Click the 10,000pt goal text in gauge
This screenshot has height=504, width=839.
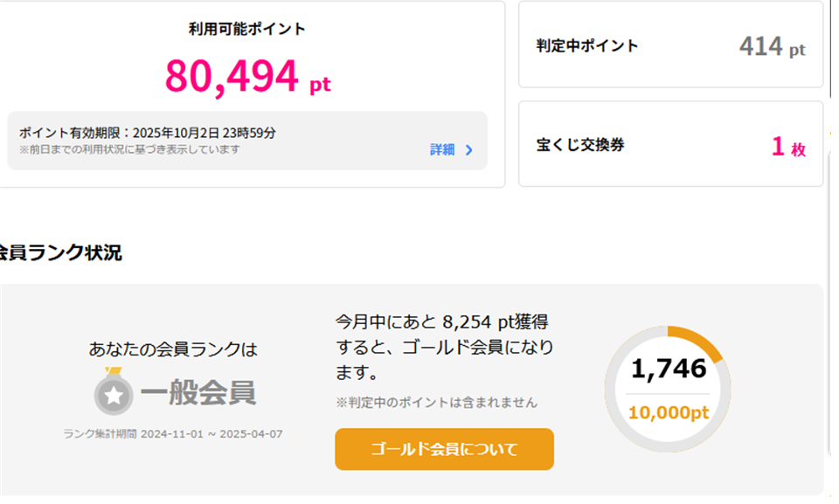pos(669,412)
